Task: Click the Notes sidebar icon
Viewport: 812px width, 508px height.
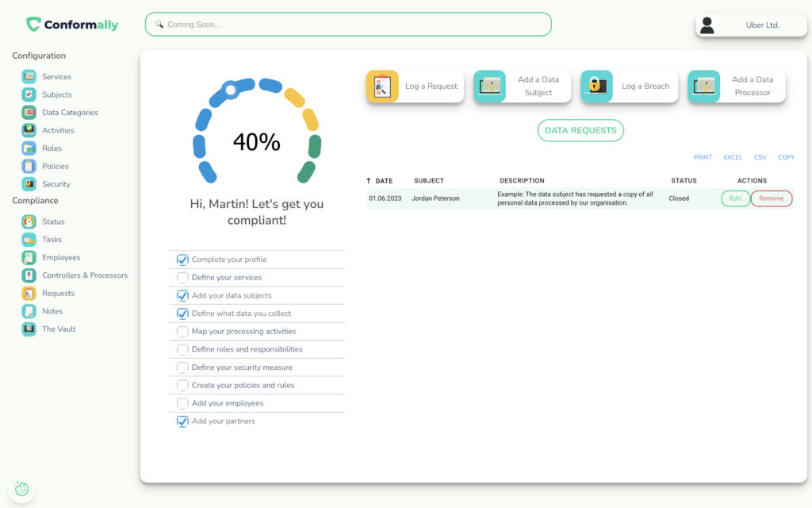Action: pos(29,311)
